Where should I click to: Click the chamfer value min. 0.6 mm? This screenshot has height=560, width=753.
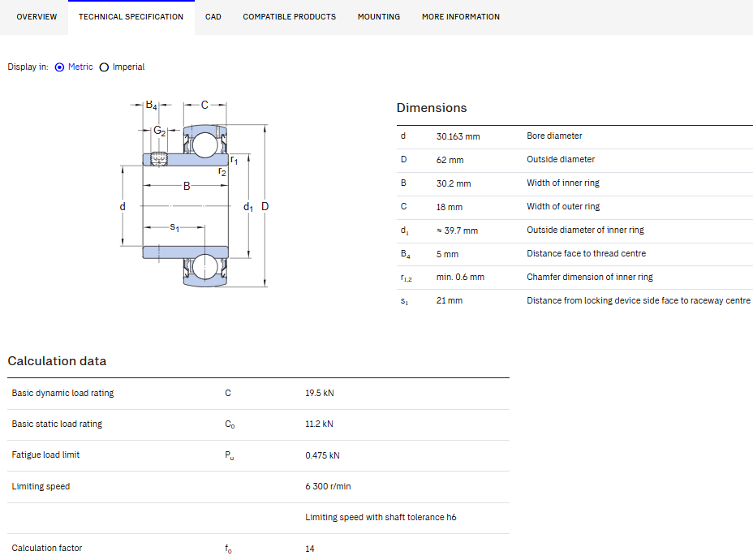click(460, 277)
